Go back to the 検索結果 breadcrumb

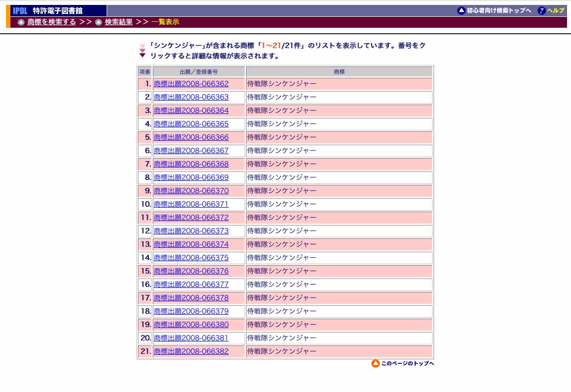[x=119, y=22]
